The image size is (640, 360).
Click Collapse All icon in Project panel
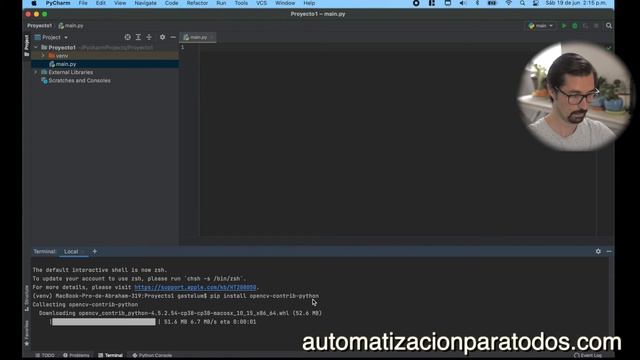point(149,37)
